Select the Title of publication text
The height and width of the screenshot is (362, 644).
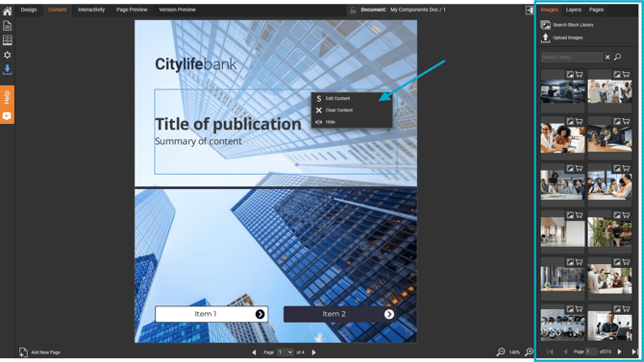click(228, 124)
